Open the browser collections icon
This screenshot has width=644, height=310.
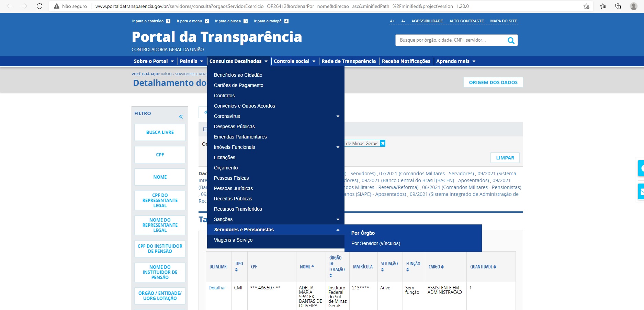click(618, 6)
